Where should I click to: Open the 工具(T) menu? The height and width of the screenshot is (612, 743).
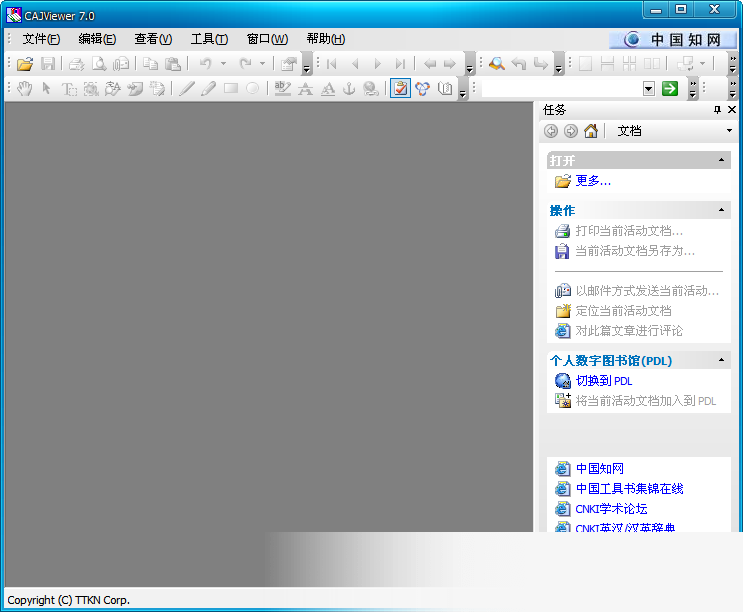[209, 39]
